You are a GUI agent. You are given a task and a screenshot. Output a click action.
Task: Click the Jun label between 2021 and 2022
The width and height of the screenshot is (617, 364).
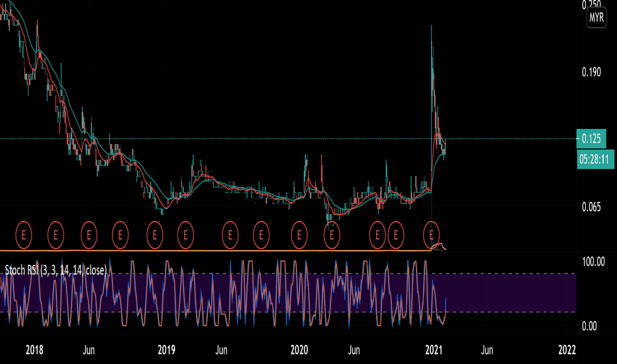pos(487,350)
